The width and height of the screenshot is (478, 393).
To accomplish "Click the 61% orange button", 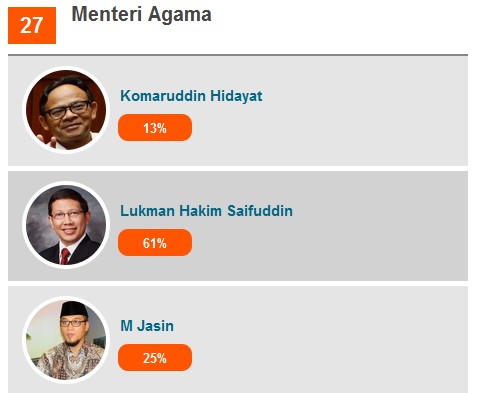I will click(155, 243).
